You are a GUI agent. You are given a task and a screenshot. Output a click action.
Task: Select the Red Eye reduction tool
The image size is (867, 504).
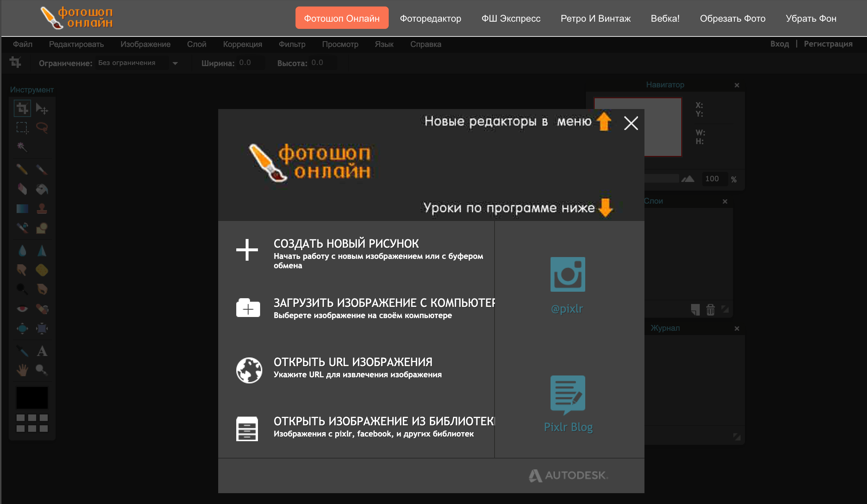(22, 309)
